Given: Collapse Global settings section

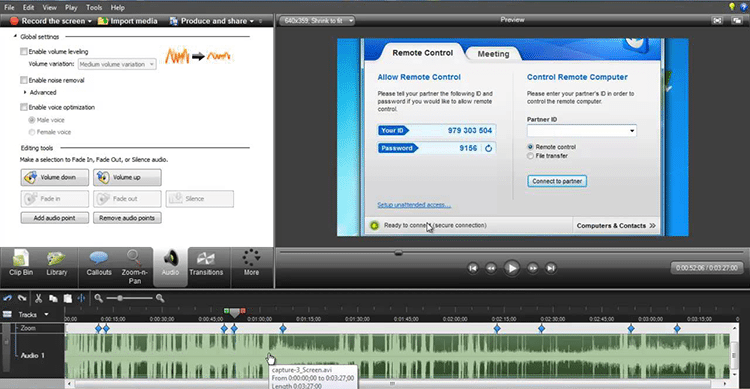Looking at the screenshot, I should [15, 36].
